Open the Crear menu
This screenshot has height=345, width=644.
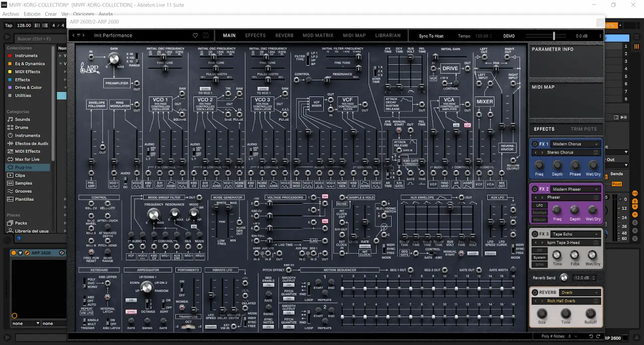(51, 14)
